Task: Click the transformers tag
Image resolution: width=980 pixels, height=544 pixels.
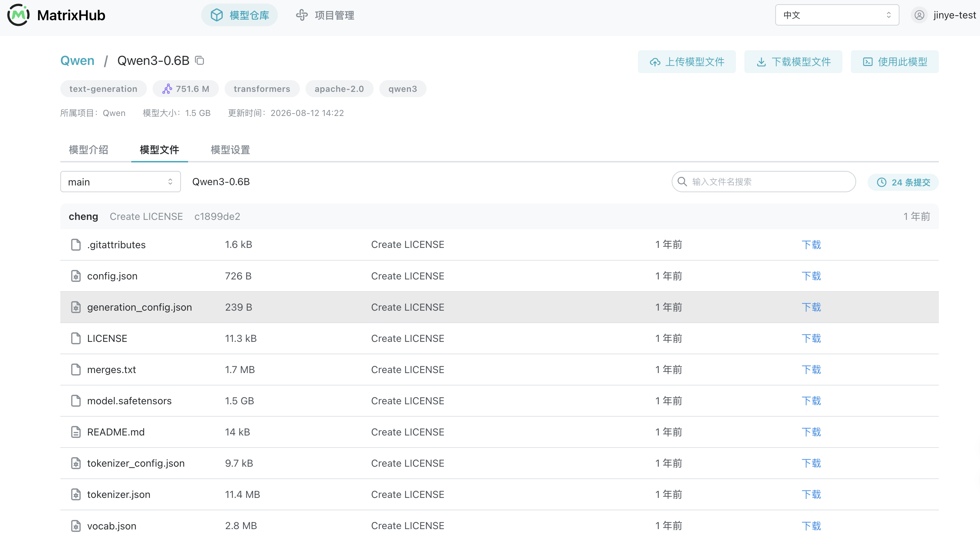Action: [x=262, y=89]
